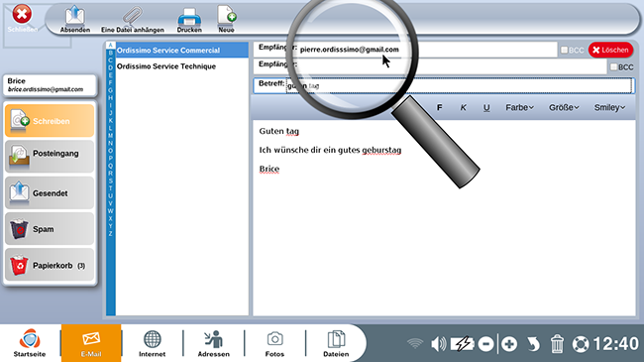Toggle italic with K button
This screenshot has height=362, width=644.
click(463, 107)
